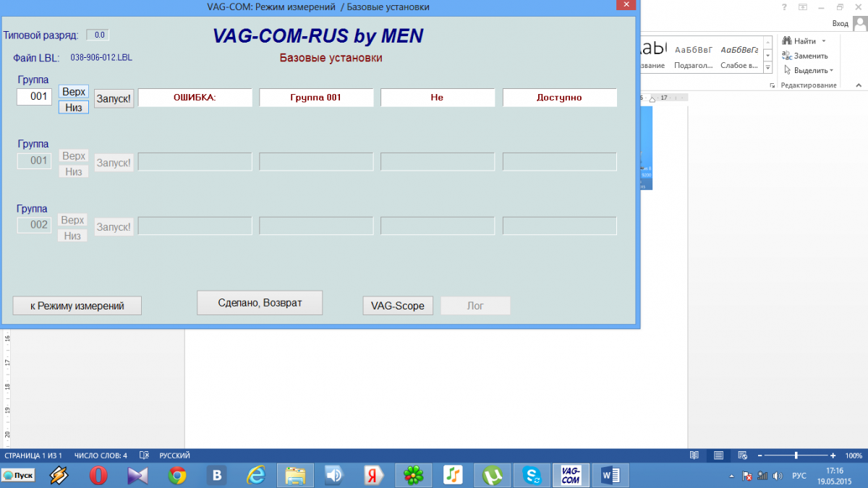Viewport: 868px width, 488px height.
Task: Switch Word to Read Mode view
Action: coord(694,455)
